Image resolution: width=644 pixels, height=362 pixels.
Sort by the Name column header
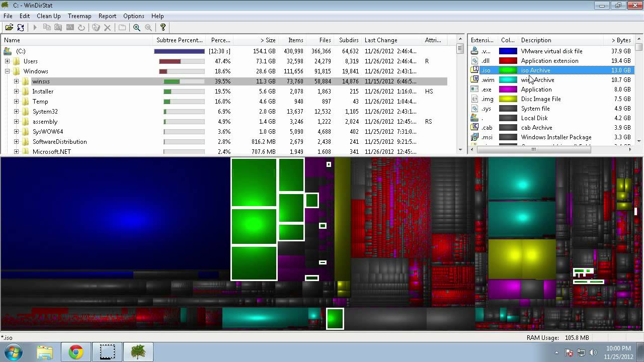coord(77,40)
